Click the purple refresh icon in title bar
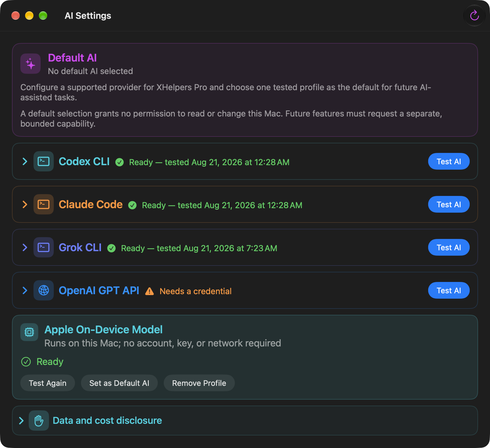This screenshot has width=490, height=448. pos(474,16)
